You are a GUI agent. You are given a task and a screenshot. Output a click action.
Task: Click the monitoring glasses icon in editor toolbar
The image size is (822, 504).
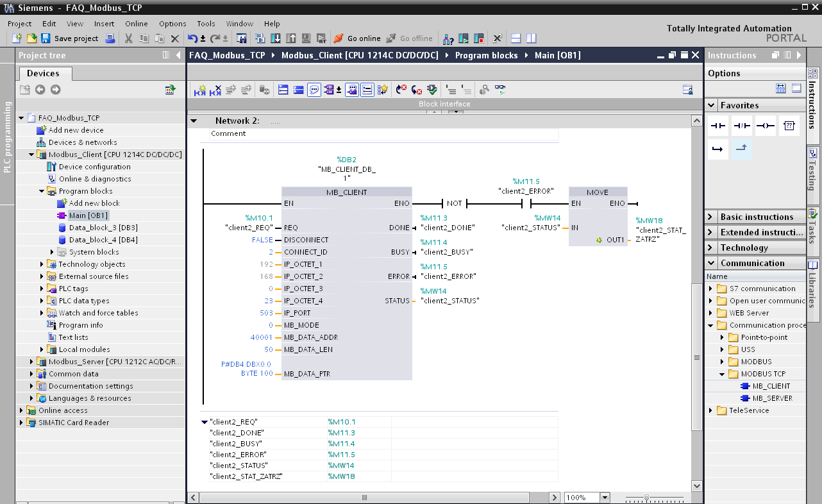click(x=500, y=90)
